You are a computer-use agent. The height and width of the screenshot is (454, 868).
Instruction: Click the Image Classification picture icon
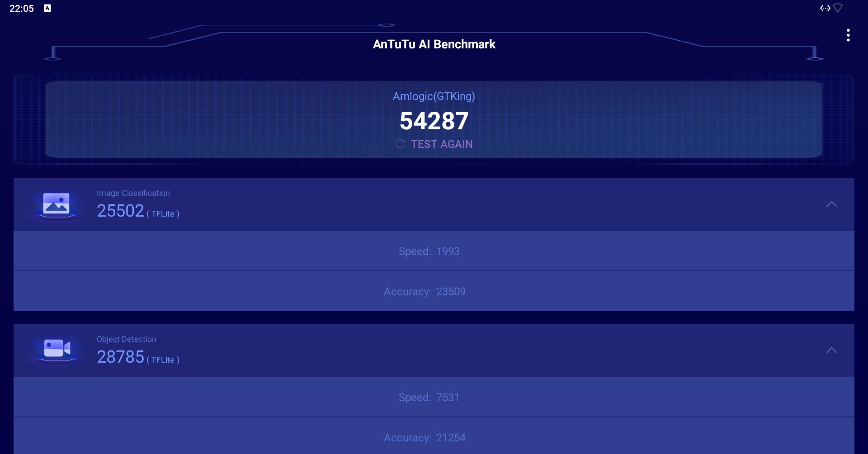[x=57, y=204]
